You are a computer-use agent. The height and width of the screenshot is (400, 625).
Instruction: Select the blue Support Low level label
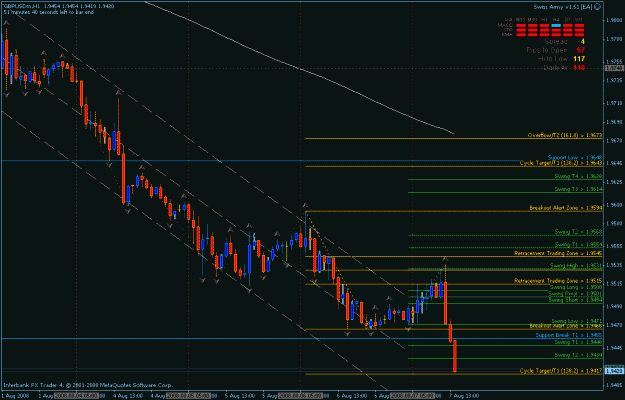point(574,158)
